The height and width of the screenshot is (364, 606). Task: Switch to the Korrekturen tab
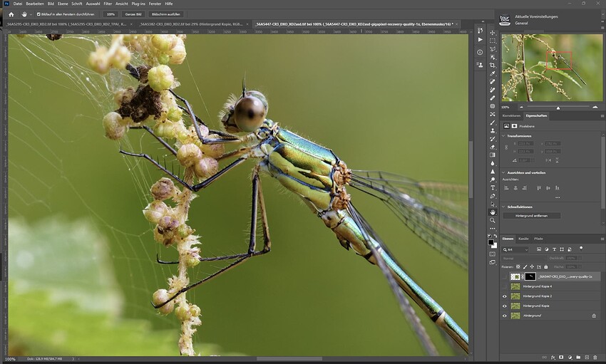tap(511, 116)
